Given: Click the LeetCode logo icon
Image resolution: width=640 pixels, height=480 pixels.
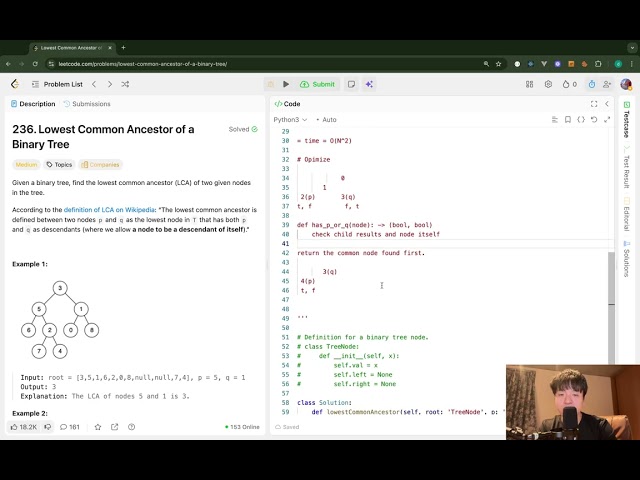Looking at the screenshot, I should tap(15, 84).
